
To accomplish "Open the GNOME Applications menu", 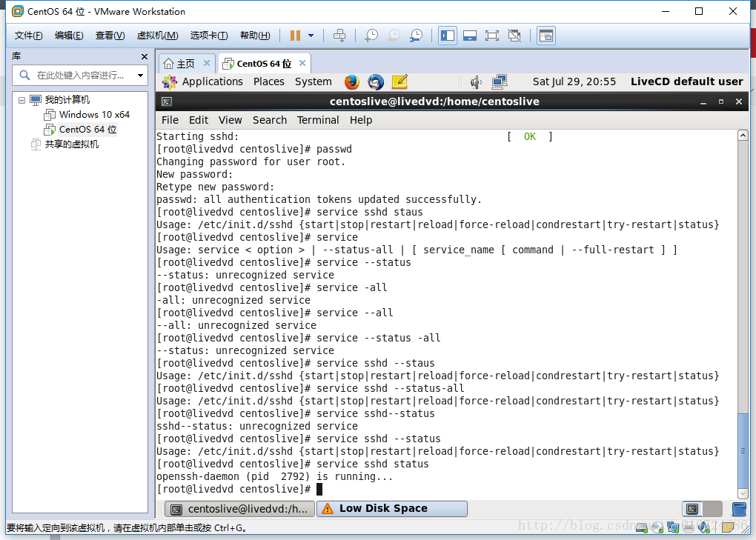I will (212, 82).
